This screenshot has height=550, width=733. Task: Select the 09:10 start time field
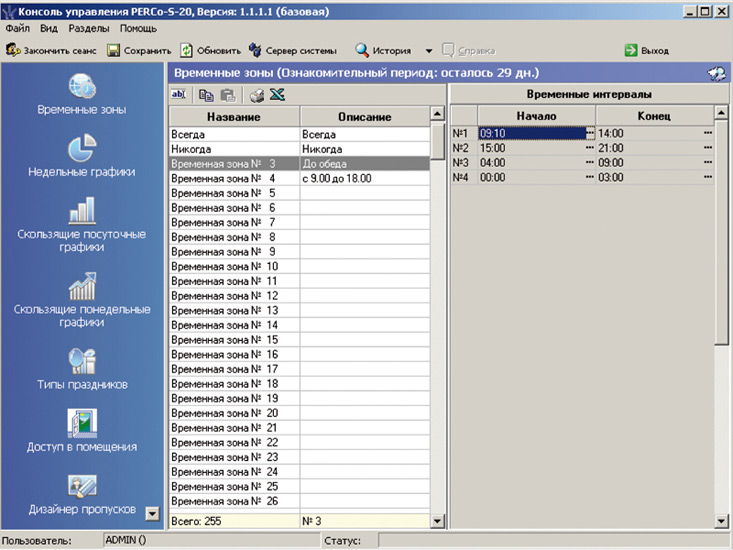pos(532,134)
